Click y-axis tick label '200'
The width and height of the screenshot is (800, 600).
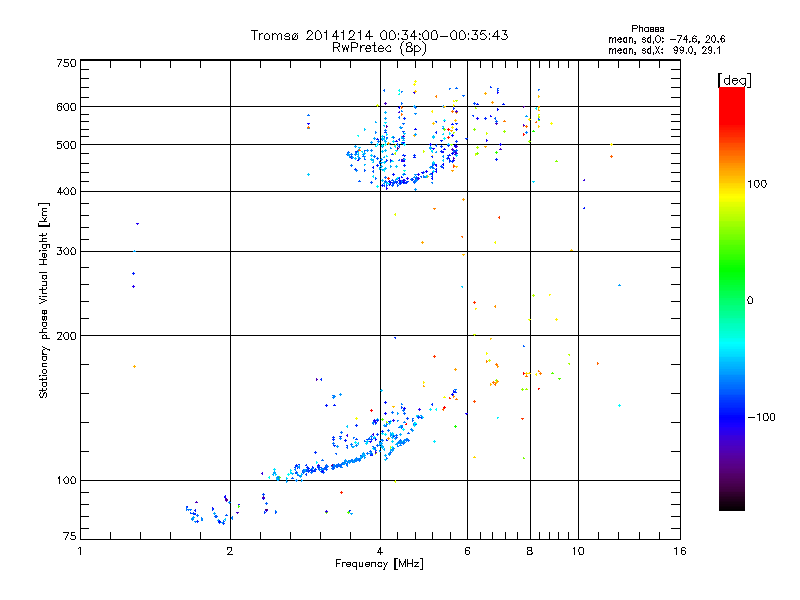click(x=66, y=336)
